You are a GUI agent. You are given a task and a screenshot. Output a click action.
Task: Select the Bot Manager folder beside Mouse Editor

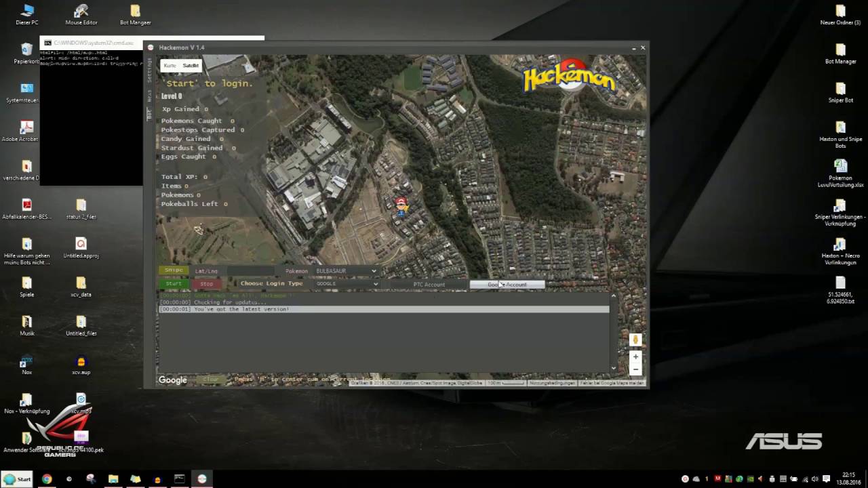(x=135, y=15)
